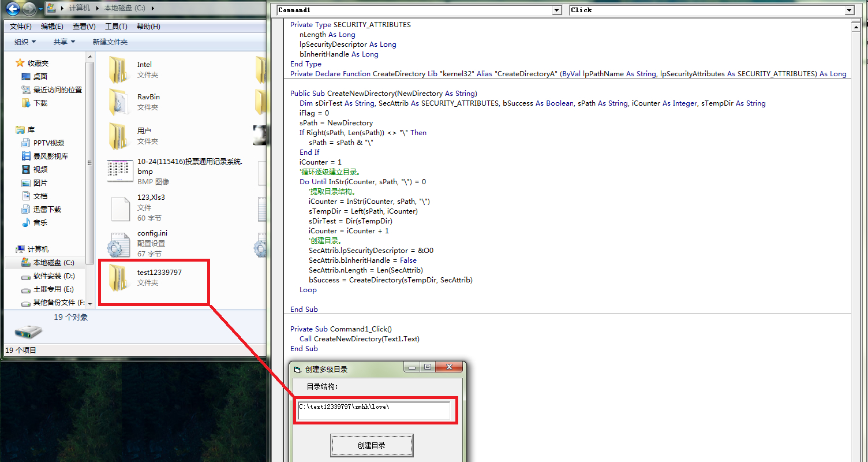
Task: Open the Intel folder icon
Action: coord(118,70)
